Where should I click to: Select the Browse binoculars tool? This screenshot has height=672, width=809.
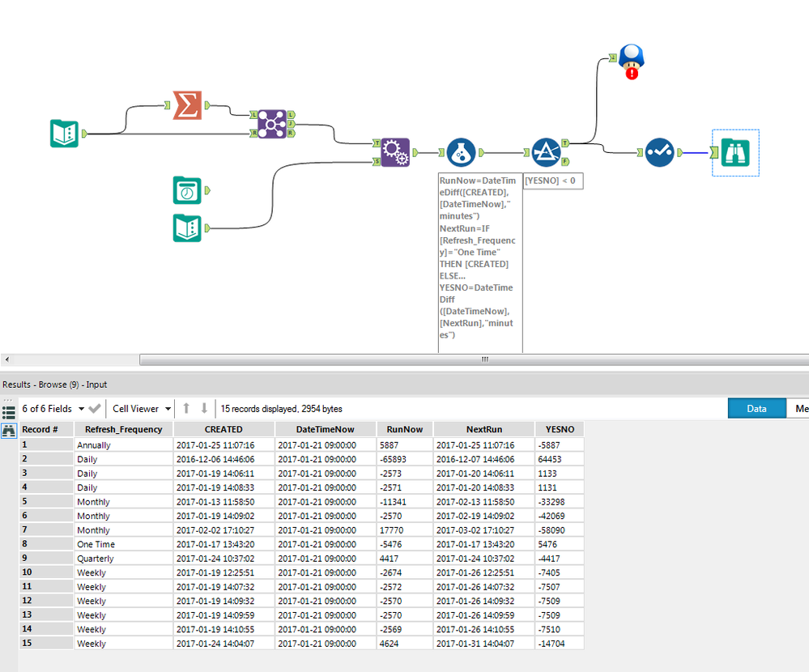click(x=735, y=153)
